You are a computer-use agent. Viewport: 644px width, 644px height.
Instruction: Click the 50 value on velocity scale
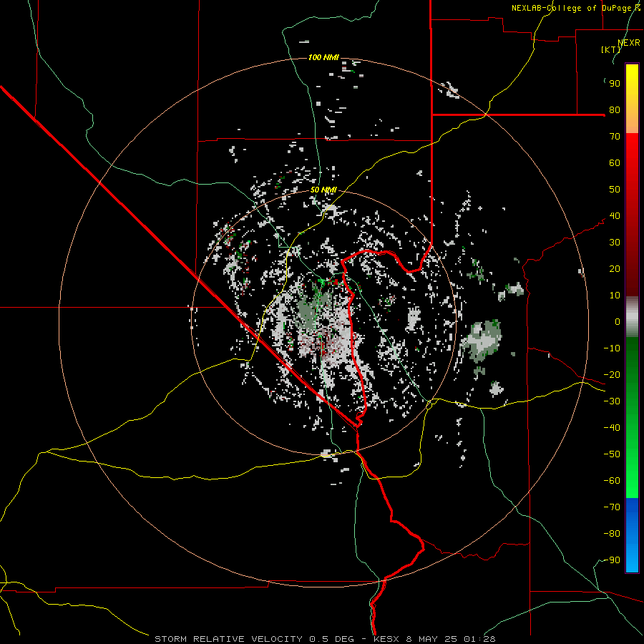pyautogui.click(x=615, y=190)
